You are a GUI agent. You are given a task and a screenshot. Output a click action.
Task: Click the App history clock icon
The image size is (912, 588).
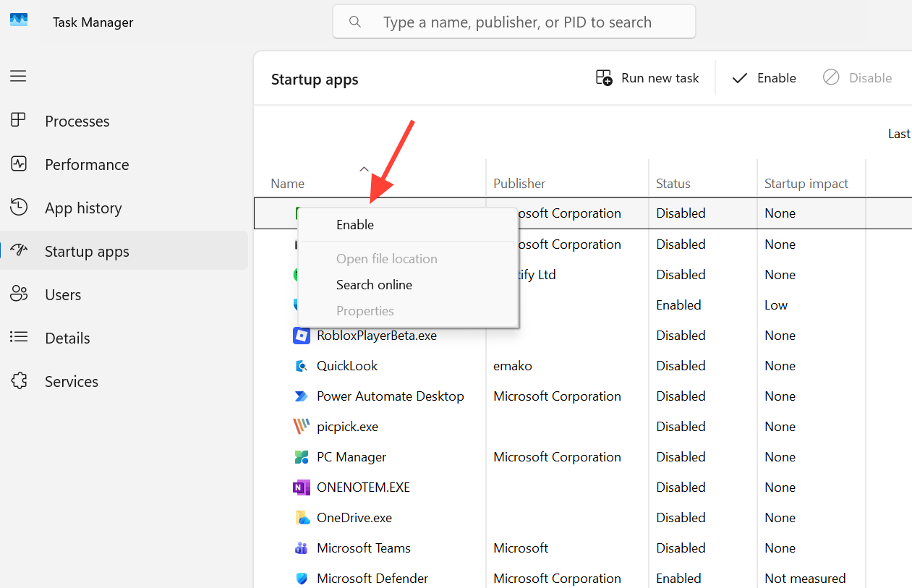point(19,208)
